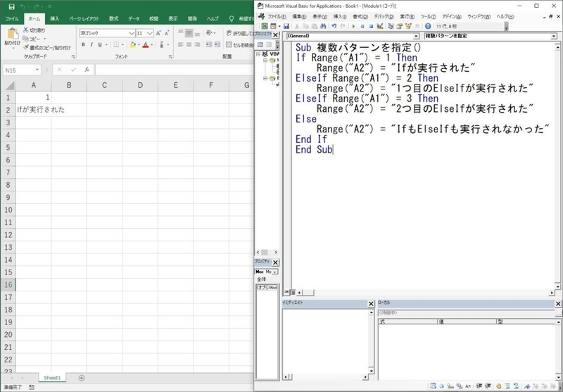Open the Excel ファイル tab

click(x=12, y=19)
